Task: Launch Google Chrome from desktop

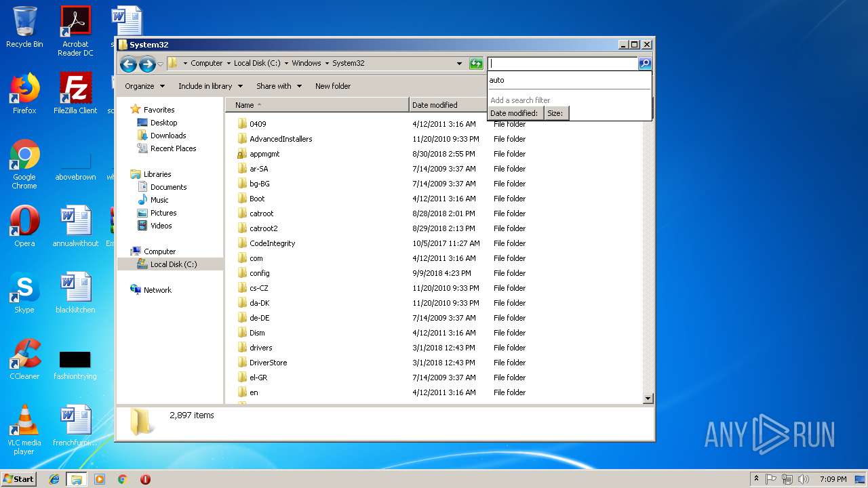Action: (24, 164)
